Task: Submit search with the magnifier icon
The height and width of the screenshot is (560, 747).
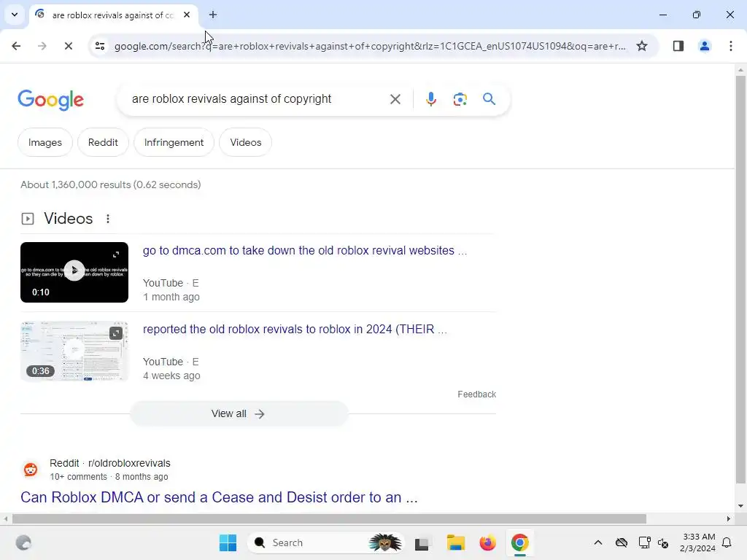Action: point(489,99)
